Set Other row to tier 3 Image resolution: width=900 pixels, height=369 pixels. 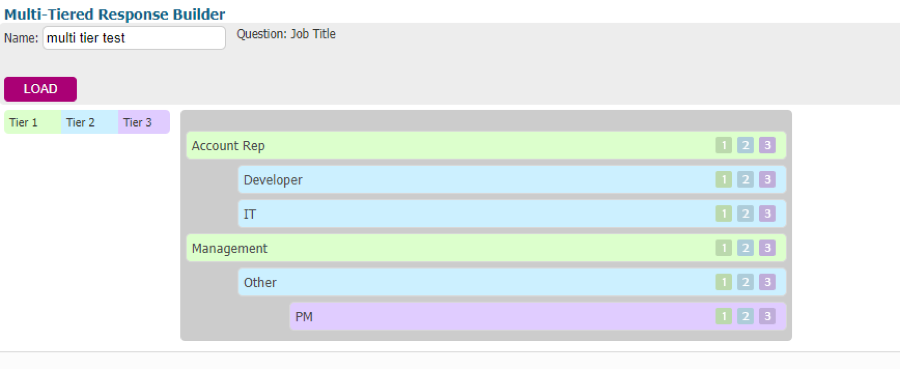point(767,282)
